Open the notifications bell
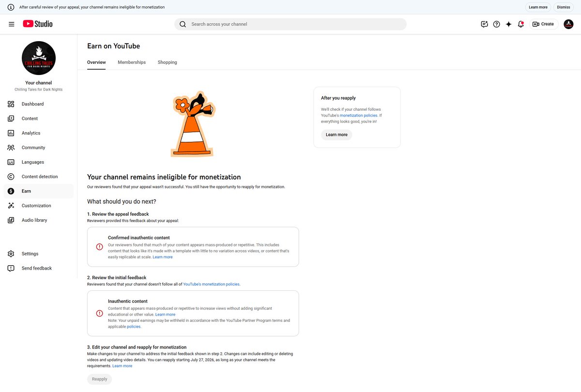 [x=520, y=24]
